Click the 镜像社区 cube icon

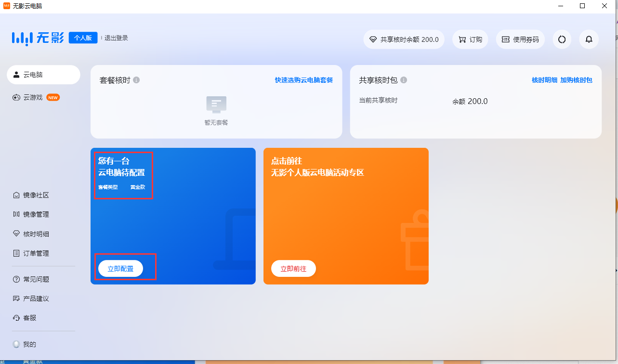(16, 195)
